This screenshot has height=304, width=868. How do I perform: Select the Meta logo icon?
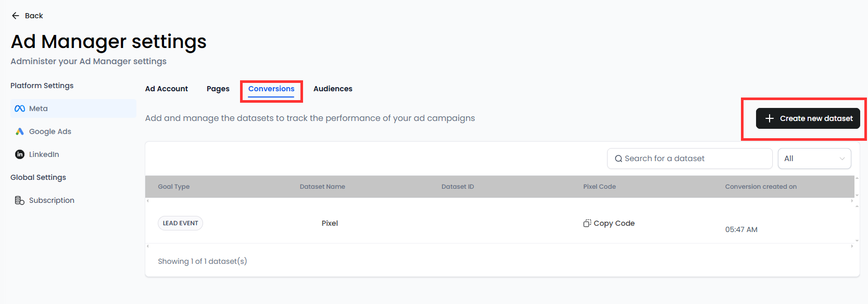point(20,108)
